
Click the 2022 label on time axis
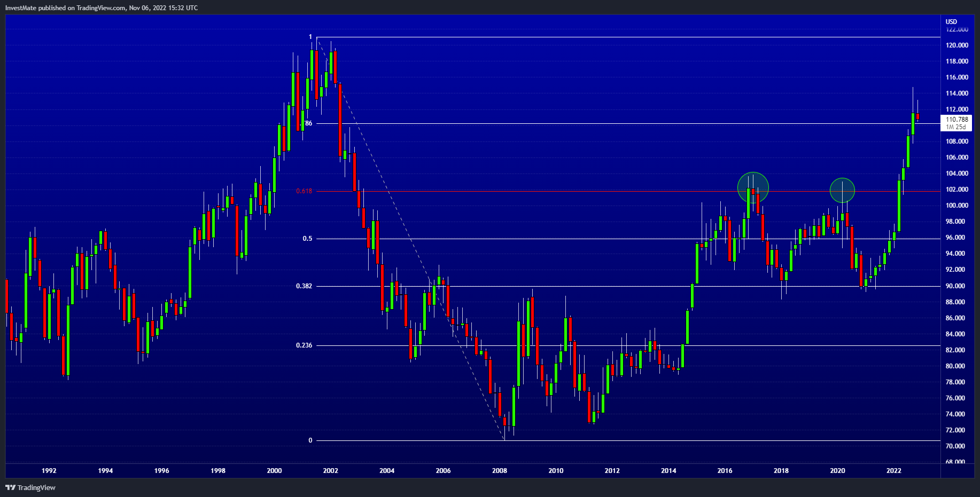tap(894, 471)
